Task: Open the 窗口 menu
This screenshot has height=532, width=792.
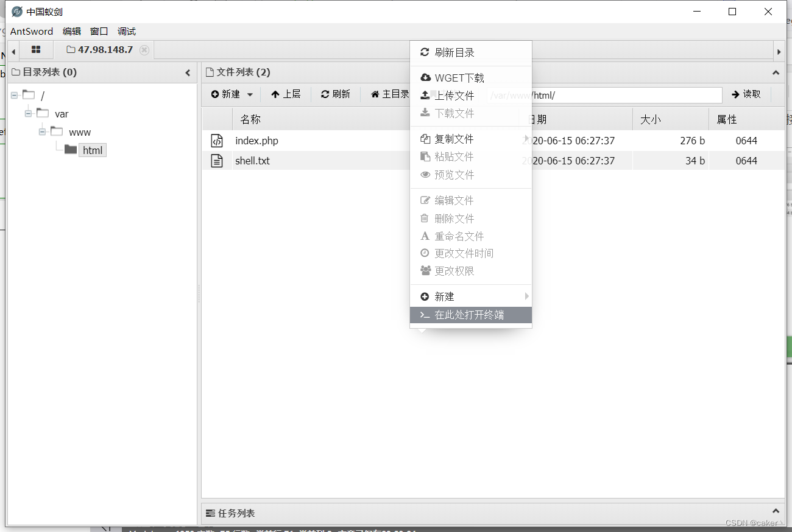Action: [99, 31]
